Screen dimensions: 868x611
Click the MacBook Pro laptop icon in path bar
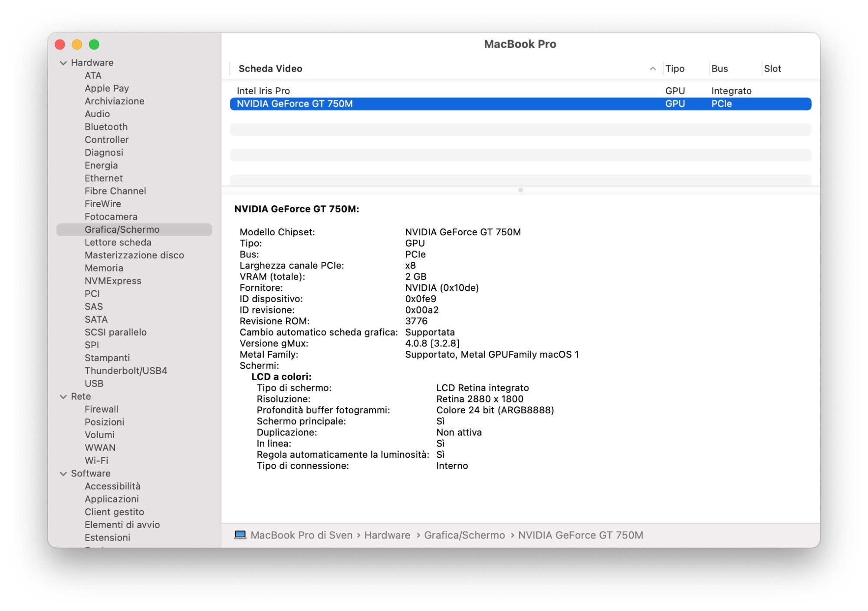[x=240, y=535]
